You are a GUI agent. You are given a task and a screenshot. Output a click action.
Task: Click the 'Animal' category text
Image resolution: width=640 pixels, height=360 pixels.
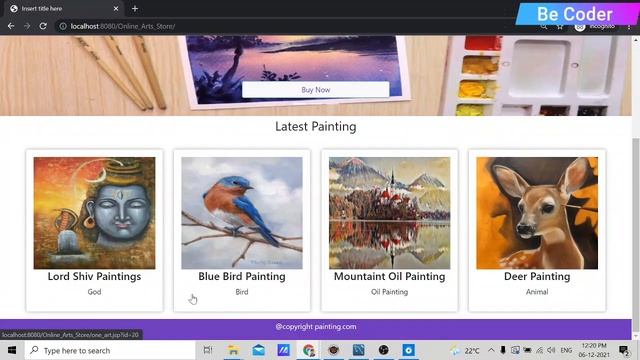[537, 292]
